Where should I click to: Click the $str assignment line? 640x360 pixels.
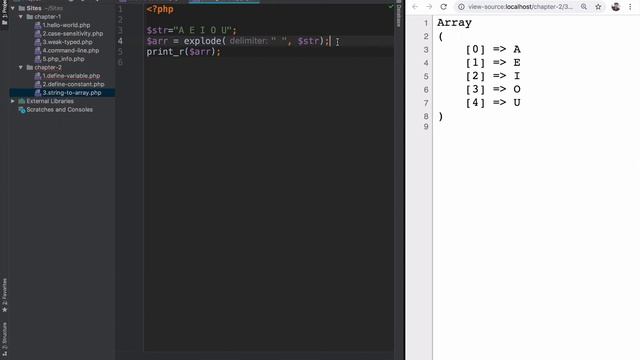[191, 30]
